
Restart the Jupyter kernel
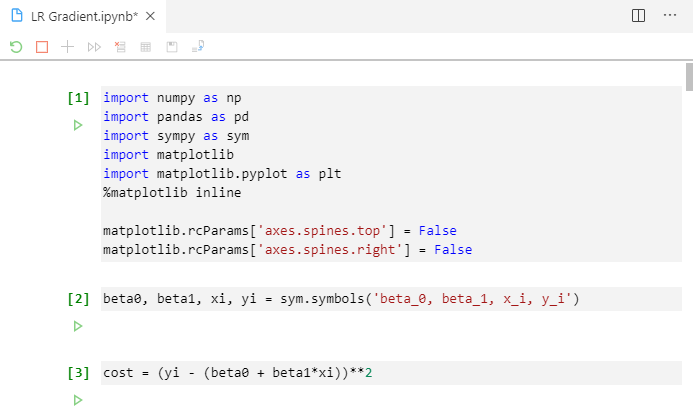(x=15, y=47)
